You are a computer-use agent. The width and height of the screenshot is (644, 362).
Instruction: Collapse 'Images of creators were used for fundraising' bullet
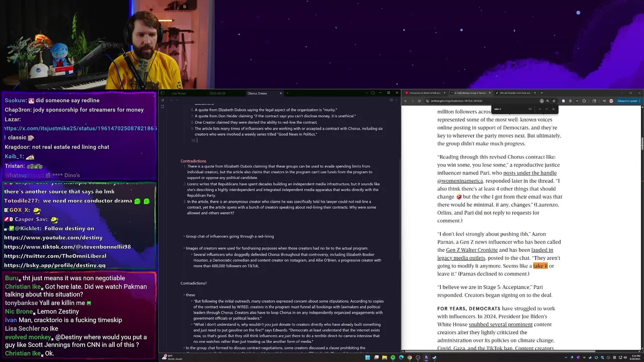pos(183,248)
